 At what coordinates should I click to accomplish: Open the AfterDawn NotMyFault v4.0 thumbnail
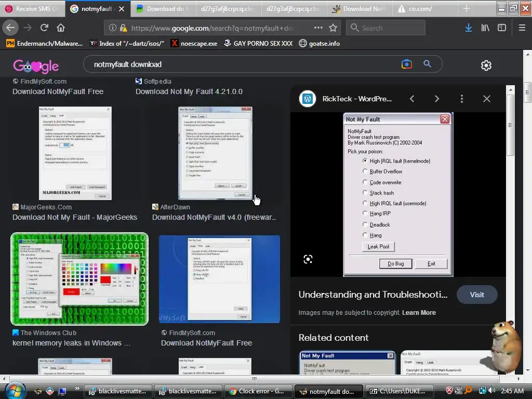(x=215, y=153)
